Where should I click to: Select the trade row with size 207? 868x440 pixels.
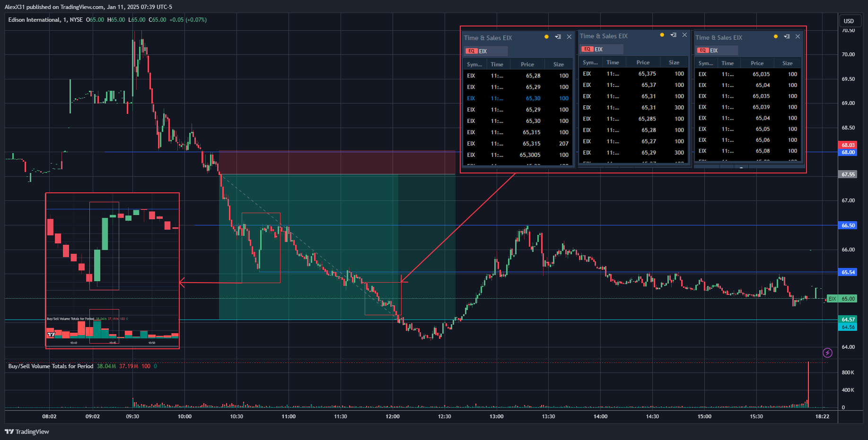pos(518,144)
